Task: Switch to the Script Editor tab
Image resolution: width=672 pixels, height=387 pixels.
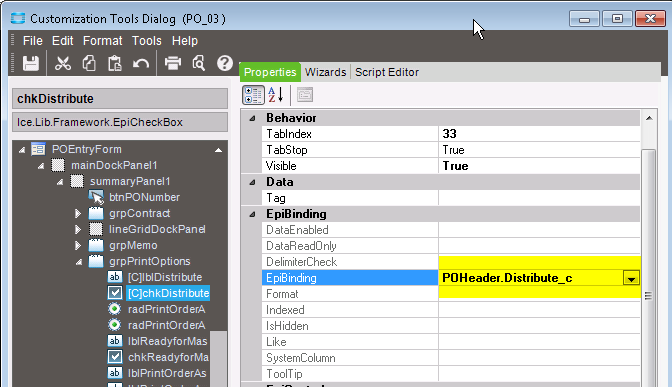Action: [387, 72]
